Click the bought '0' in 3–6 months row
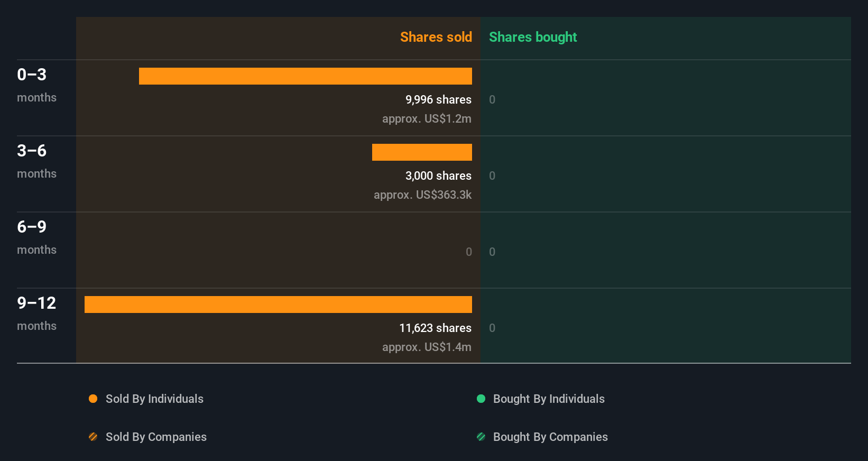868x461 pixels. click(492, 176)
